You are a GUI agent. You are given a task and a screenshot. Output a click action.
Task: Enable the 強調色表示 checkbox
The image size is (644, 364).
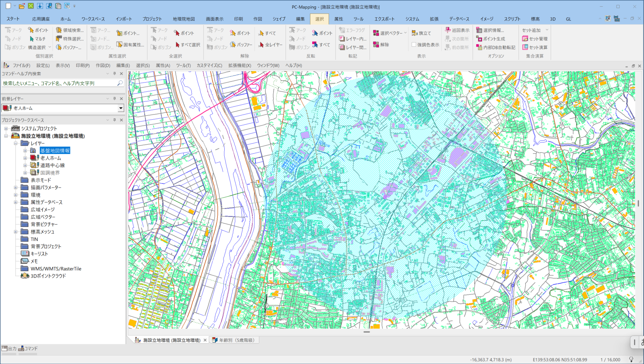pyautogui.click(x=414, y=45)
